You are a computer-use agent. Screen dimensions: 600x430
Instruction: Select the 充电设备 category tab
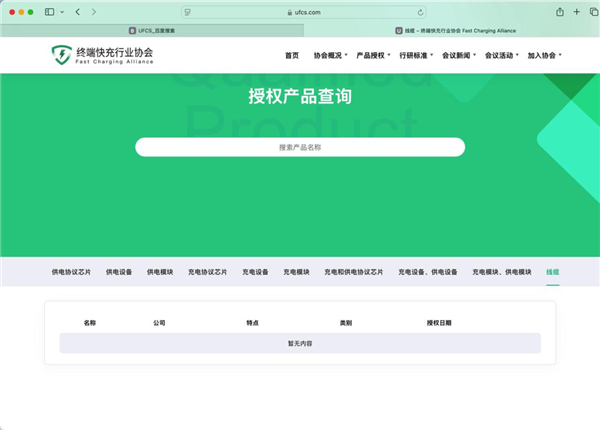[x=255, y=272]
